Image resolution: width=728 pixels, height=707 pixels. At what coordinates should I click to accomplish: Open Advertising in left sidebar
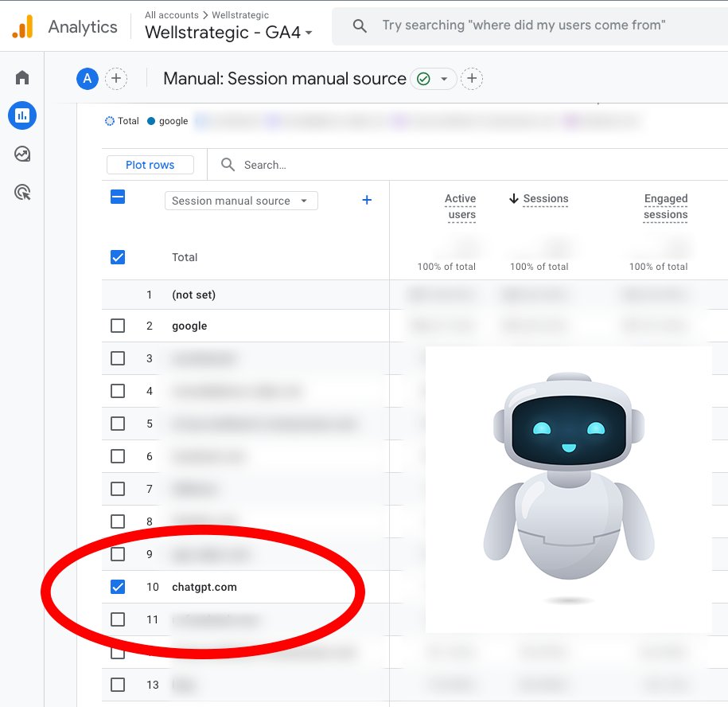tap(22, 192)
